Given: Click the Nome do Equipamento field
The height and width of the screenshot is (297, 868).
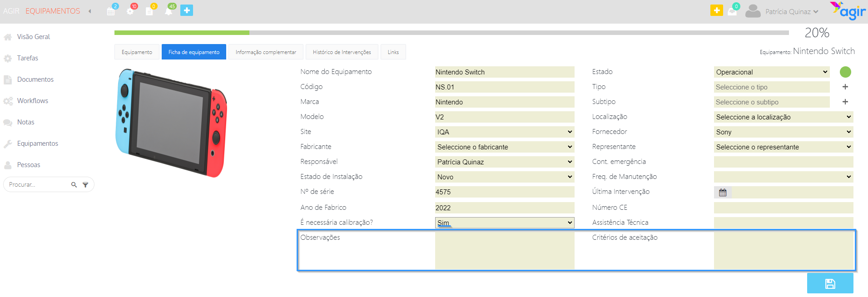Looking at the screenshot, I should [x=505, y=72].
